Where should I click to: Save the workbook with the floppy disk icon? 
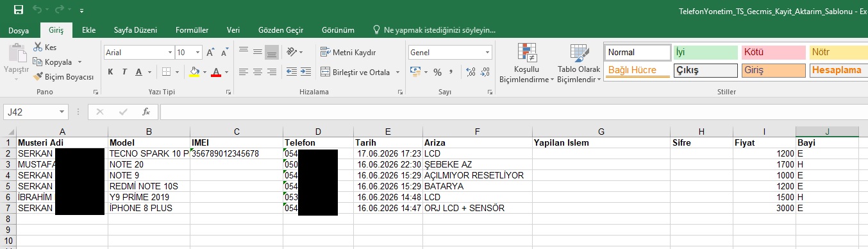point(18,10)
